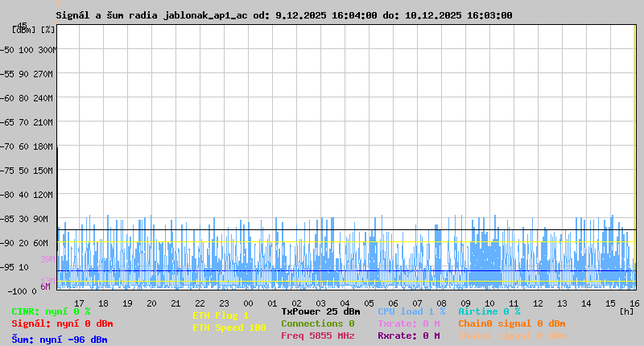
Task: Click the 'Šum: nyní -96 dBm' legend
Action: [x=59, y=340]
